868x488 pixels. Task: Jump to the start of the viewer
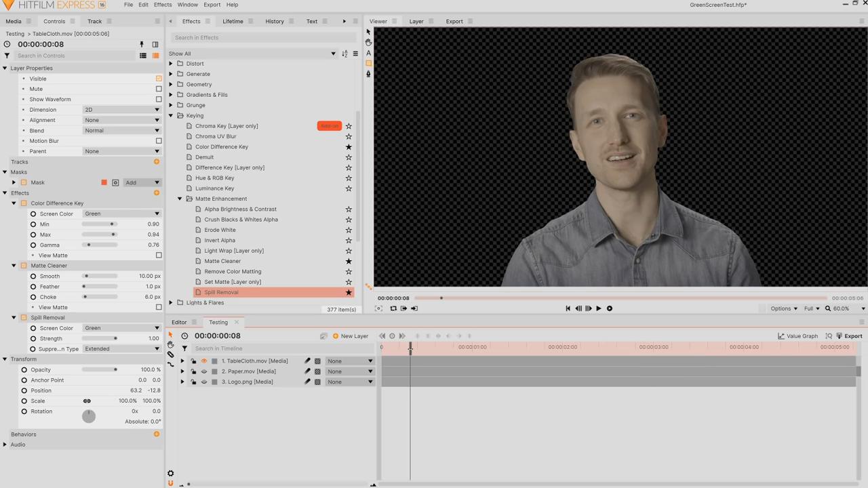coord(568,308)
